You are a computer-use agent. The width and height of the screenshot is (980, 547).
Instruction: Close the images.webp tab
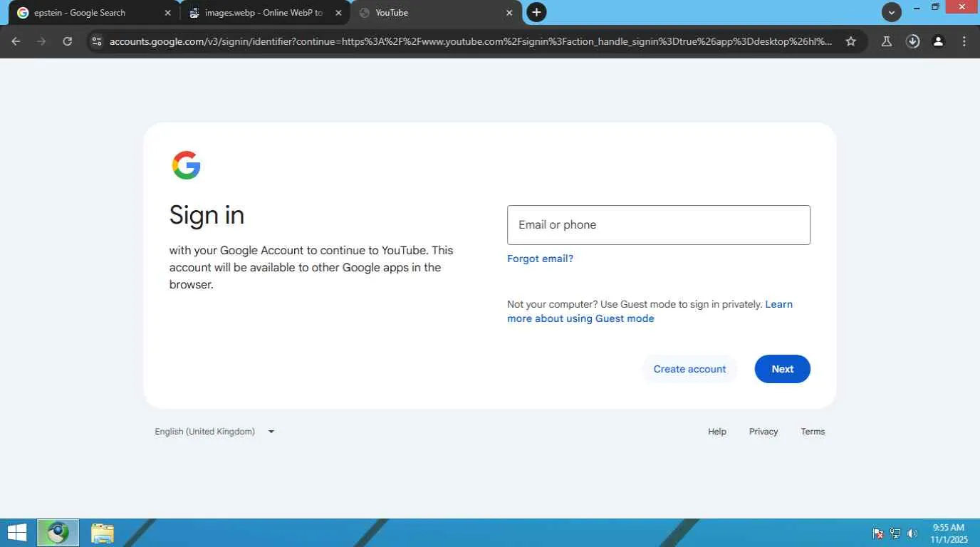(x=338, y=13)
